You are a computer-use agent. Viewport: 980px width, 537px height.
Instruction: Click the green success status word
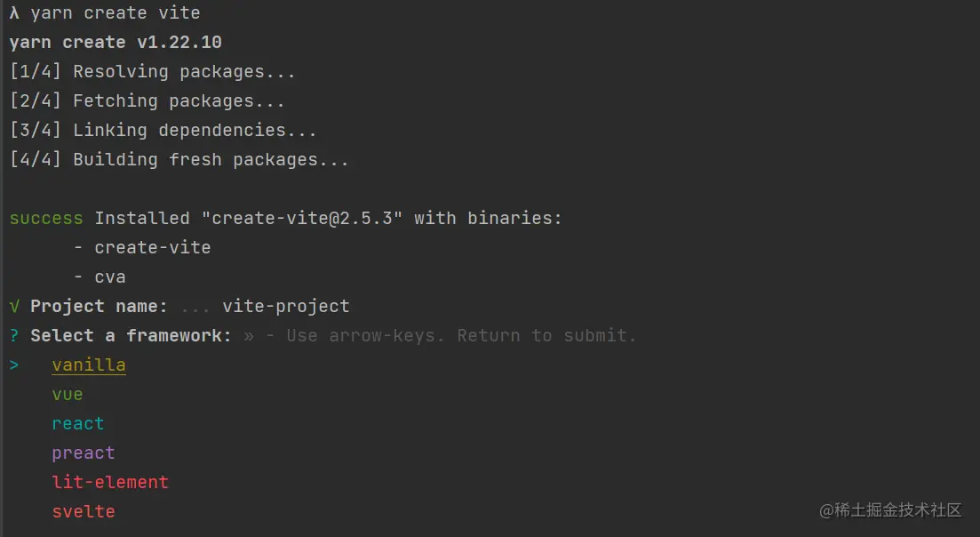[x=46, y=219]
